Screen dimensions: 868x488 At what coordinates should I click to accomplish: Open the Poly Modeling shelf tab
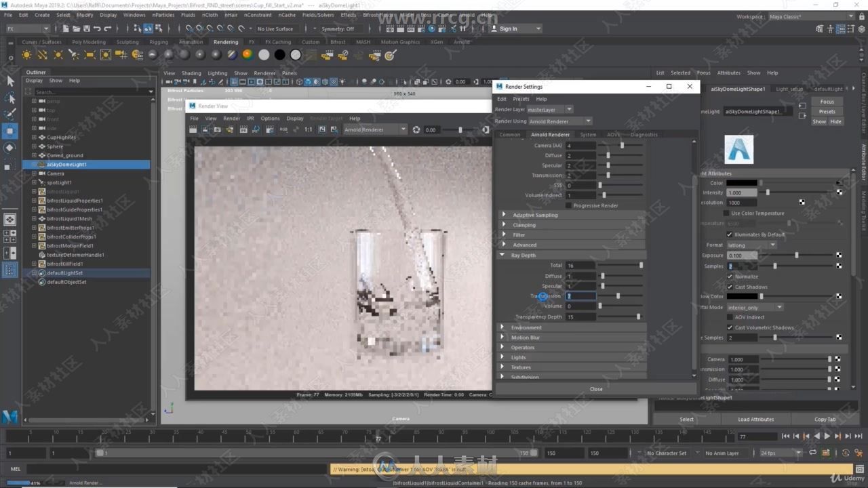click(x=89, y=42)
